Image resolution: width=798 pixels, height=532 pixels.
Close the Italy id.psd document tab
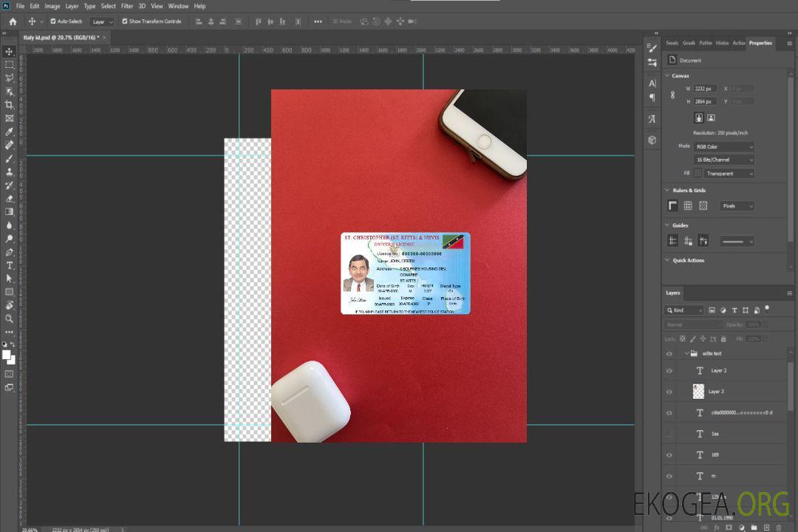point(104,37)
